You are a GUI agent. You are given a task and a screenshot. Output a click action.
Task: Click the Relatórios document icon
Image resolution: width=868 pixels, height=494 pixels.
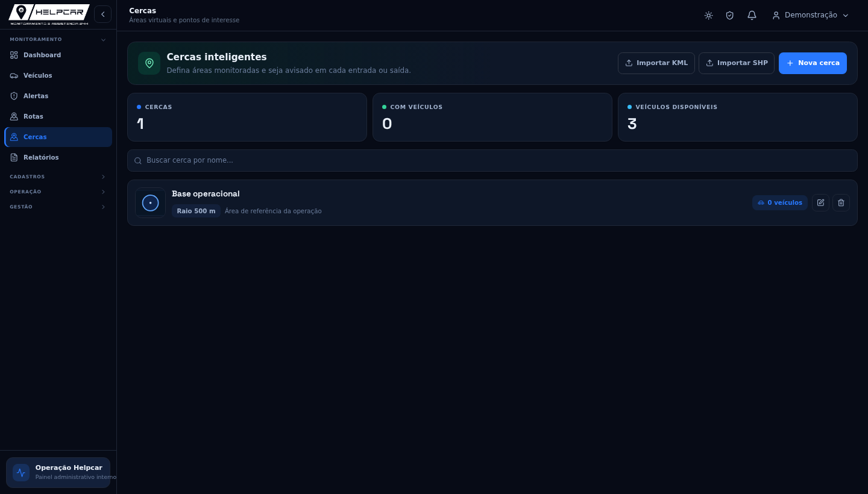tap(14, 157)
